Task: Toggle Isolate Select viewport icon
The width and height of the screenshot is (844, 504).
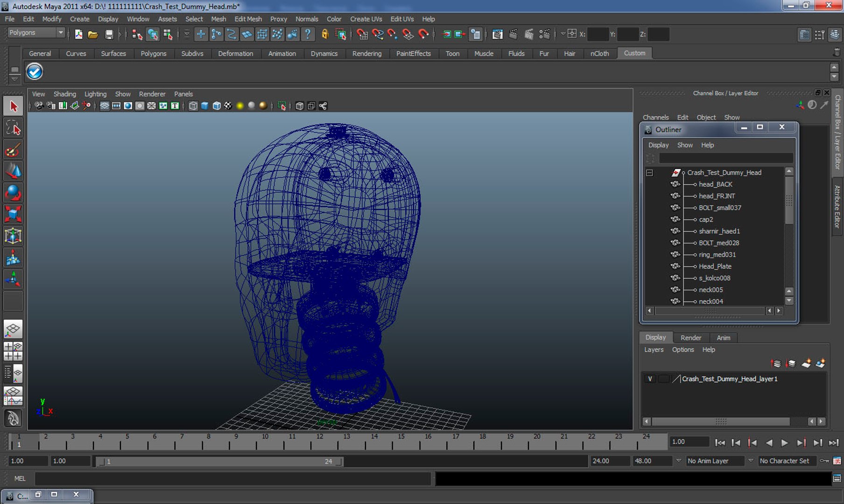Action: tap(282, 106)
